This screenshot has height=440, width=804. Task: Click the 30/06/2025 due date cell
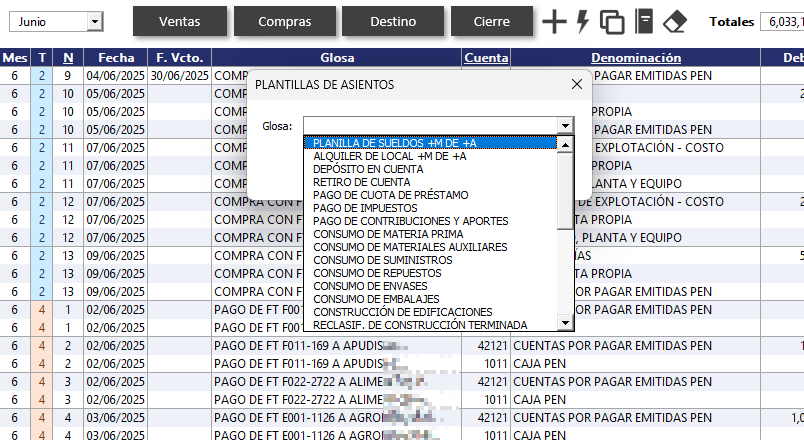[179, 76]
